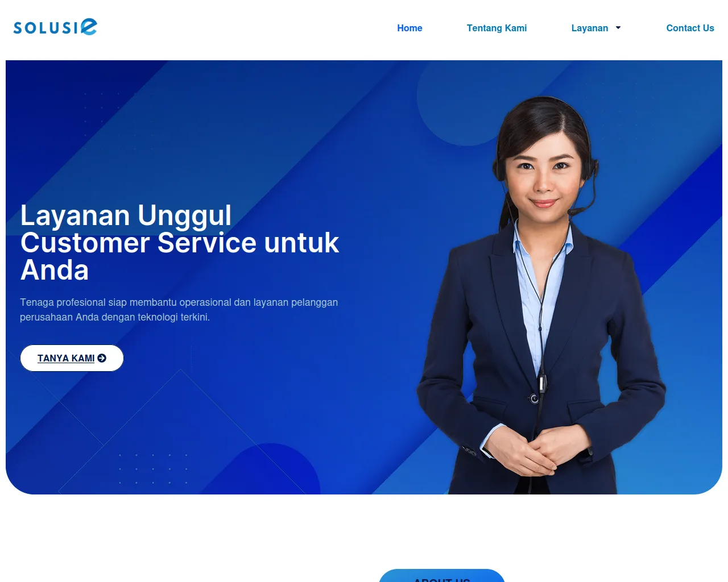Viewport: 728px width, 582px height.
Task: Click the customer service woman photo
Action: [540, 296]
